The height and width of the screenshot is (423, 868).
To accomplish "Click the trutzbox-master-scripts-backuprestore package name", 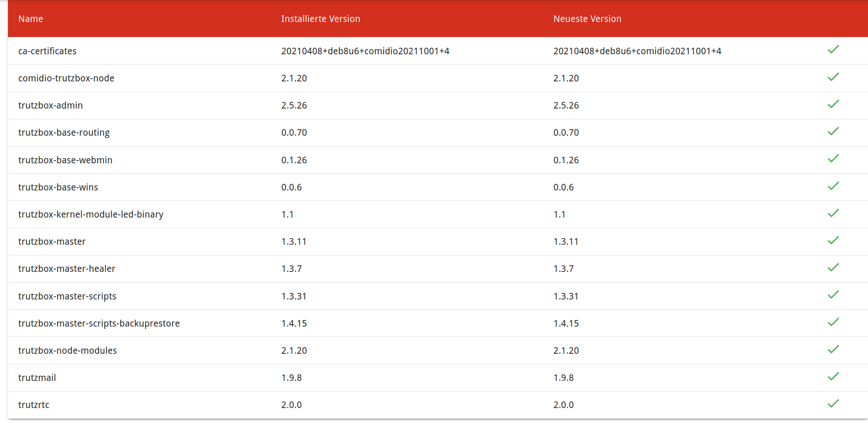I will pyautogui.click(x=99, y=323).
